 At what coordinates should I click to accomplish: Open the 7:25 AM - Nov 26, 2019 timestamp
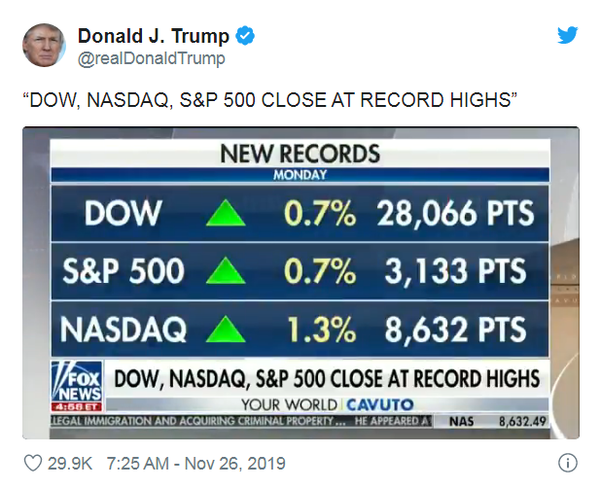pos(196,463)
